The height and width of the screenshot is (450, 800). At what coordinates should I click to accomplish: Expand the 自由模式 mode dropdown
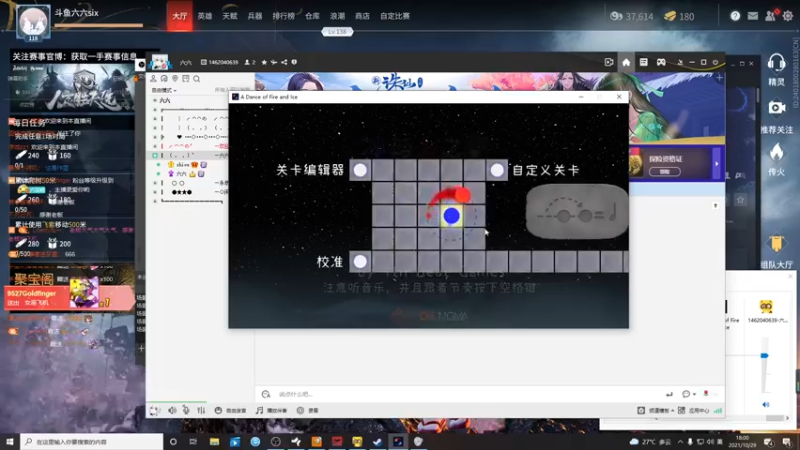(x=164, y=90)
